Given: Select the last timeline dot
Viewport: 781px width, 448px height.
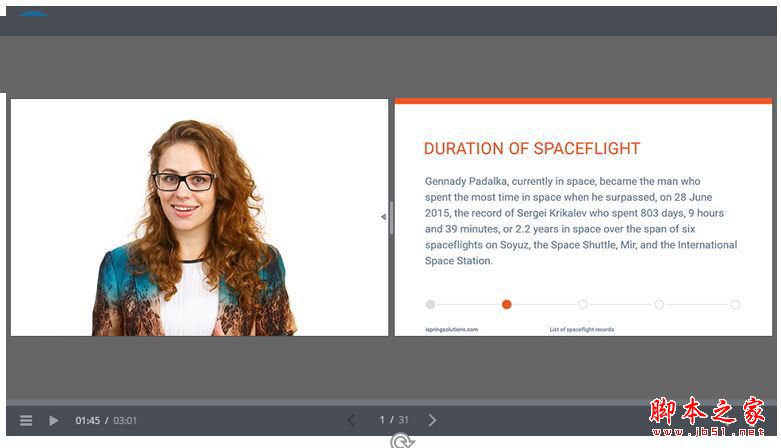Looking at the screenshot, I should coord(735,304).
